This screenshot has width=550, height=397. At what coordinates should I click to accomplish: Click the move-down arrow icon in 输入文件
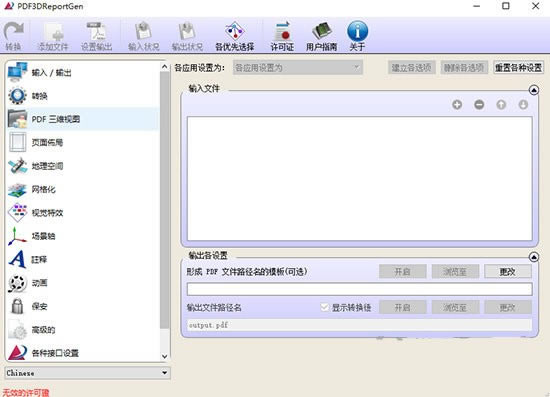[x=523, y=105]
